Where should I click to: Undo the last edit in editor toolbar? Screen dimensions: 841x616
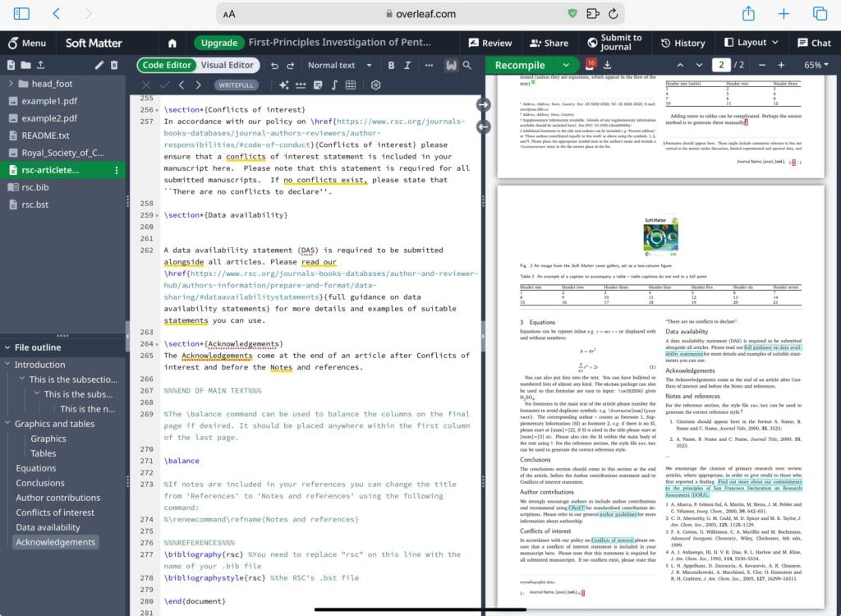pos(273,65)
